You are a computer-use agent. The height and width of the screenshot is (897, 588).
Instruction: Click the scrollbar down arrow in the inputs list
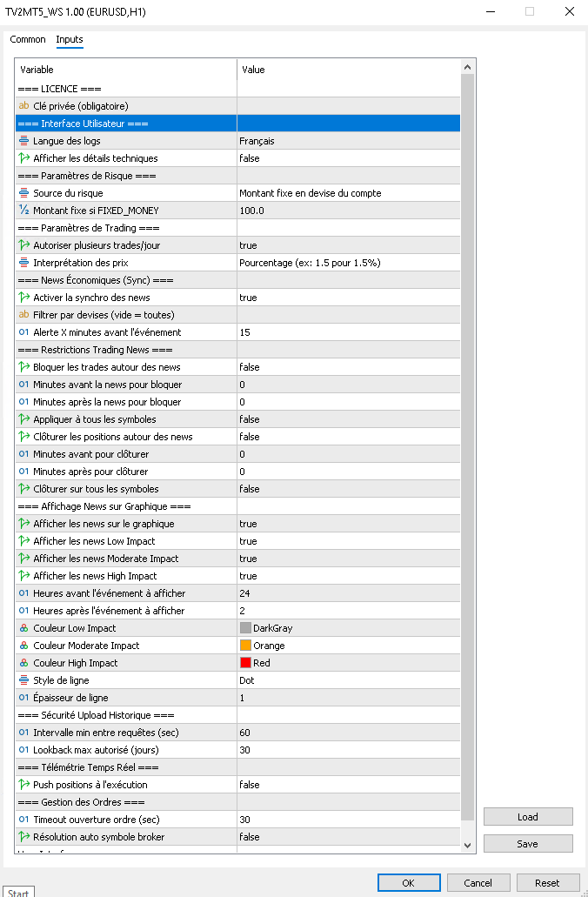(468, 845)
